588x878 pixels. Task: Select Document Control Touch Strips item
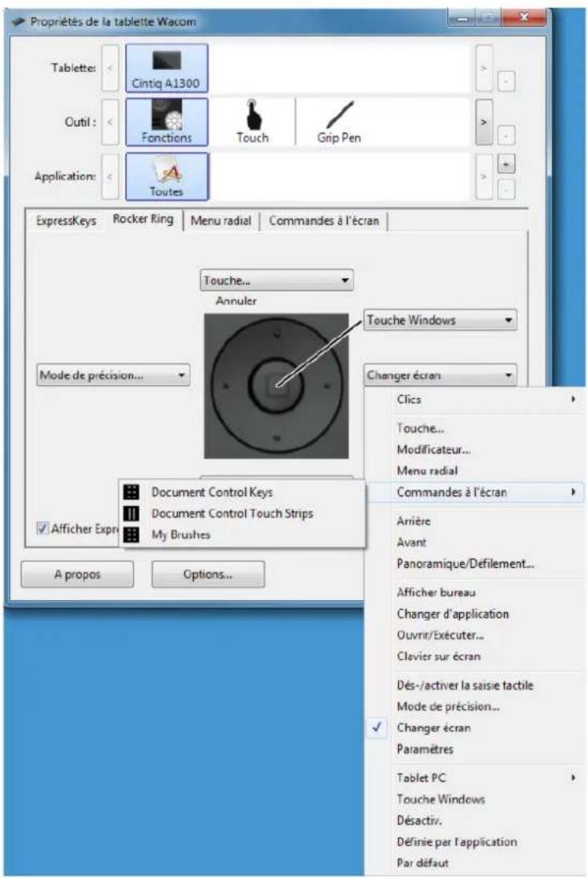click(x=243, y=514)
